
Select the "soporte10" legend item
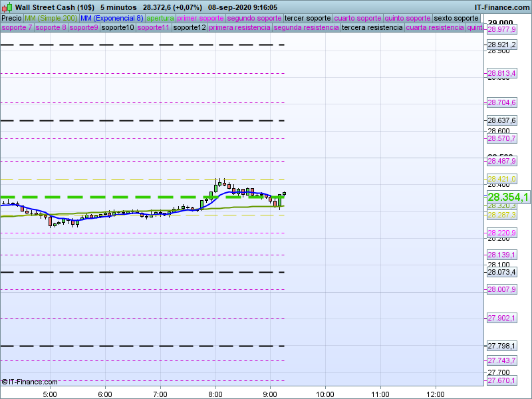click(x=118, y=28)
